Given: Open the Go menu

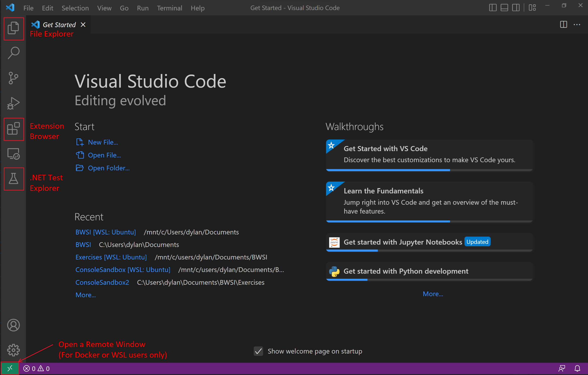Looking at the screenshot, I should tap(124, 8).
